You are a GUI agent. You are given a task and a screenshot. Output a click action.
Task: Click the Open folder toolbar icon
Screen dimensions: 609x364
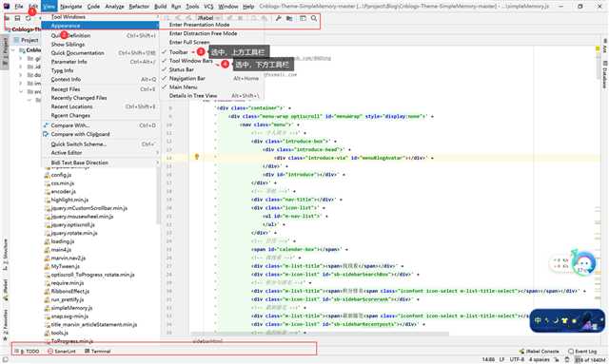pos(7,18)
